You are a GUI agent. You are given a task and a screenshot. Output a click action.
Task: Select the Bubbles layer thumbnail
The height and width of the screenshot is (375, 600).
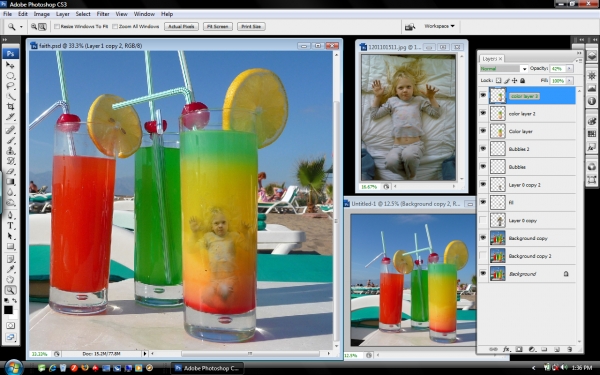pyautogui.click(x=498, y=167)
